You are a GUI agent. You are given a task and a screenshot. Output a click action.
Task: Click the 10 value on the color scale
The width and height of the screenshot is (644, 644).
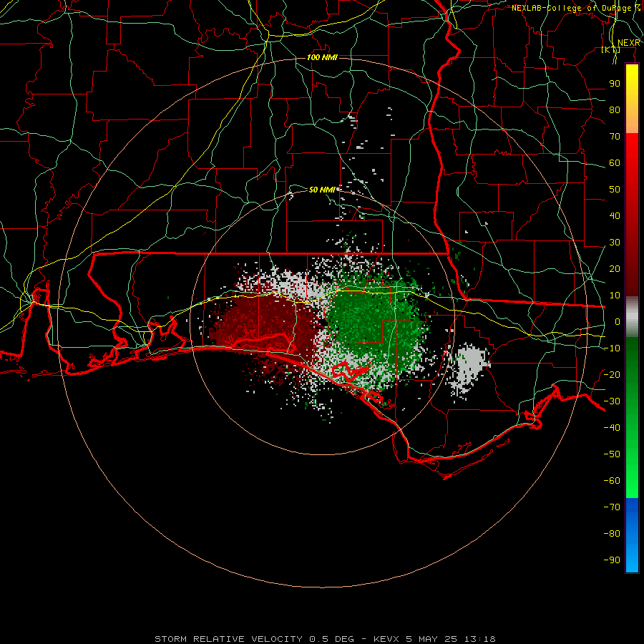[x=615, y=296]
